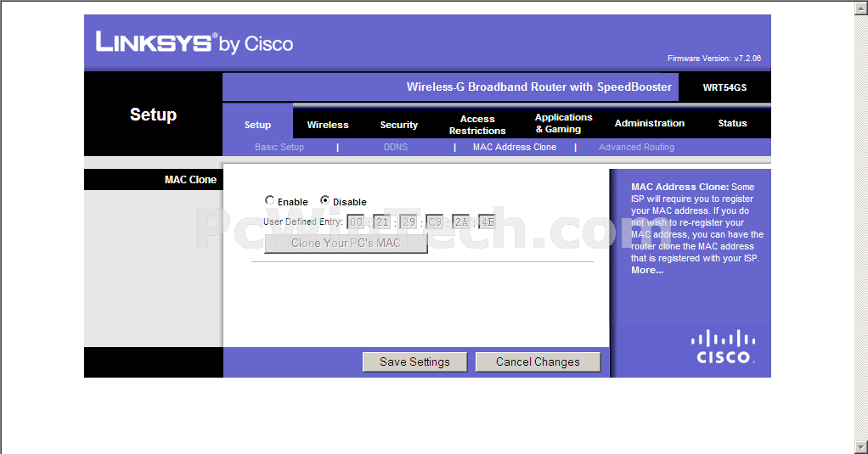Click the MAC field containing 4B

[488, 222]
